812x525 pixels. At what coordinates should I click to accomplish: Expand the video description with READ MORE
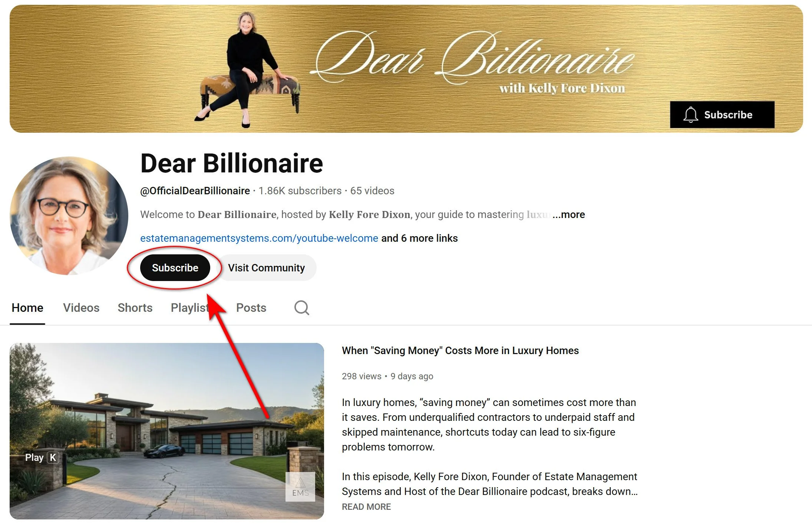366,507
